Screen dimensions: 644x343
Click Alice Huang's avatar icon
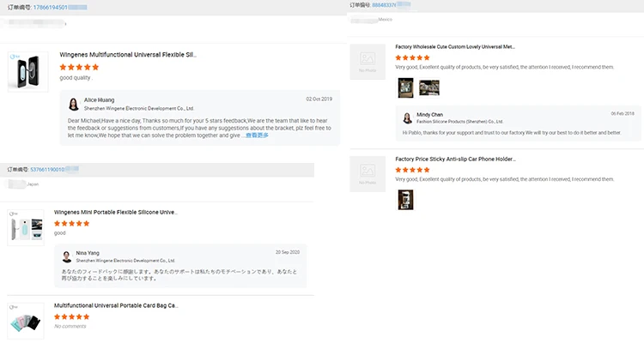coord(75,105)
